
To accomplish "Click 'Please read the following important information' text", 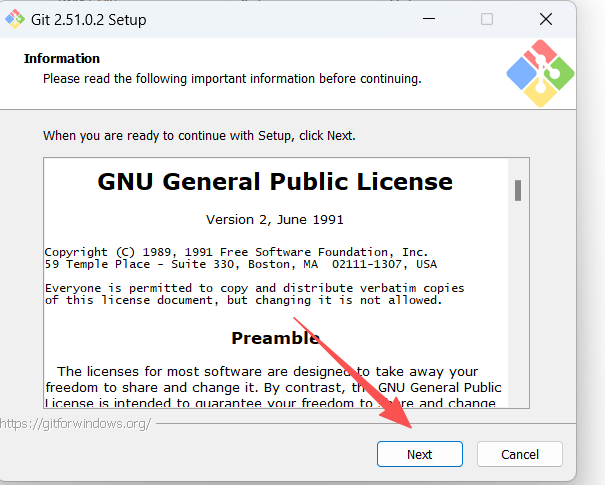I will 232,79.
